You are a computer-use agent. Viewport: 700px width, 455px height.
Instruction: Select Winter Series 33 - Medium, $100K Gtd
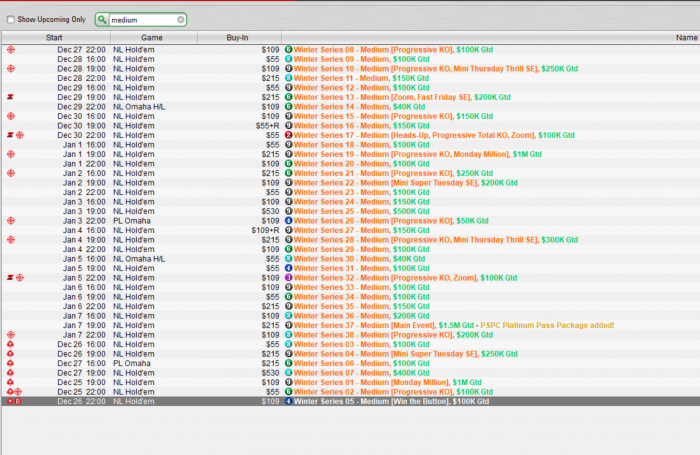(362, 287)
